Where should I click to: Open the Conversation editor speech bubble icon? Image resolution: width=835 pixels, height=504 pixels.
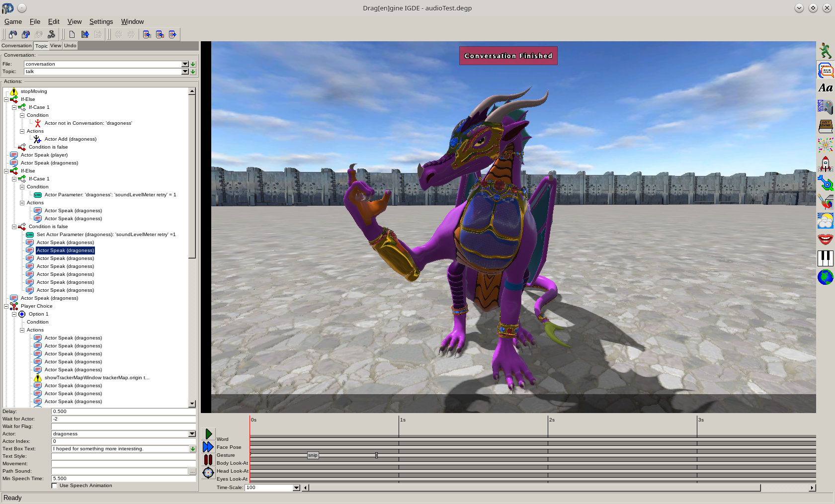click(825, 70)
